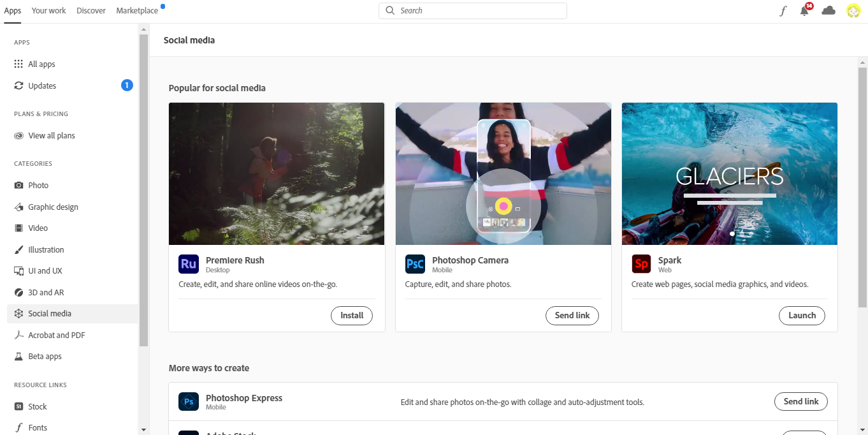Click the 3D and AR sphere icon

point(18,292)
